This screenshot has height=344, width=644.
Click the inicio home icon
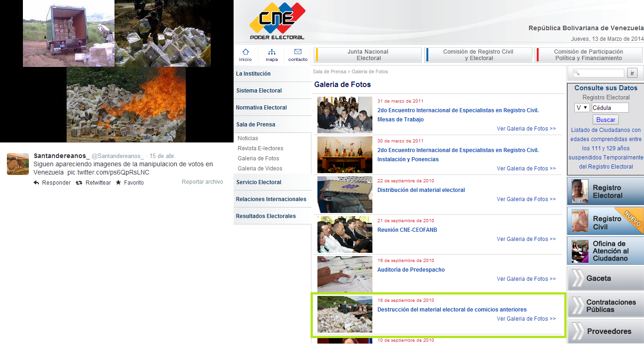click(246, 52)
